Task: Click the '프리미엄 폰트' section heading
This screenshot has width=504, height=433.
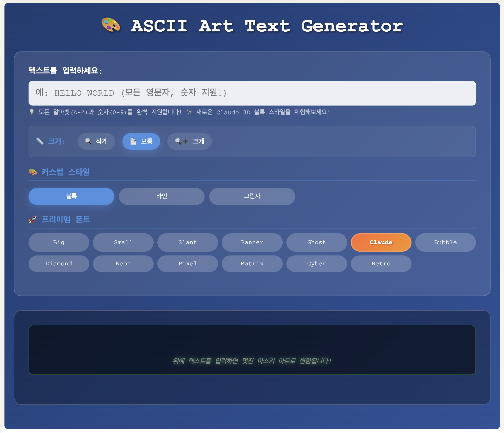Action: (x=66, y=219)
